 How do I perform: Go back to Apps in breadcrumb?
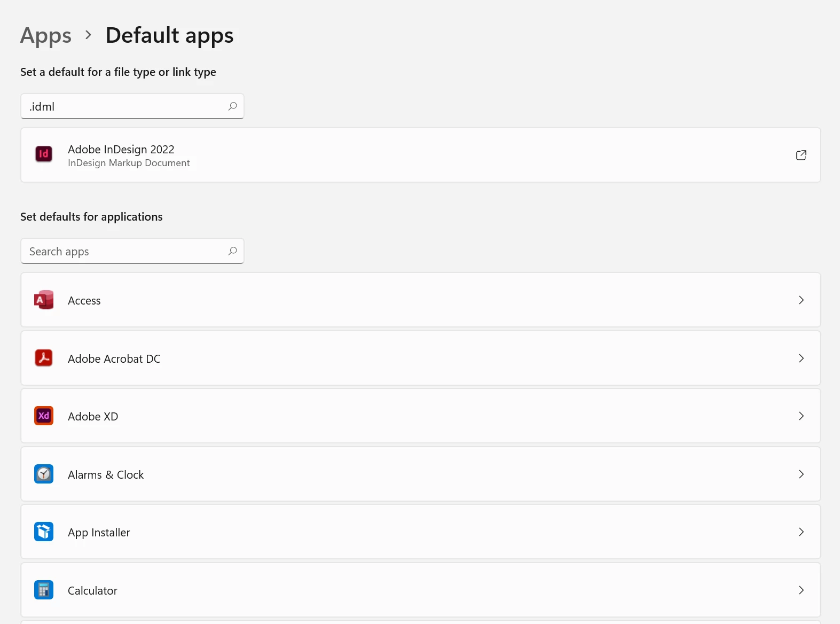click(x=46, y=36)
